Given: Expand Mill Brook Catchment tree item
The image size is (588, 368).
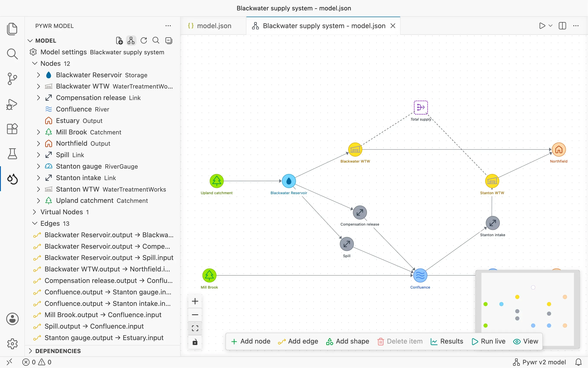Looking at the screenshot, I should coord(38,132).
